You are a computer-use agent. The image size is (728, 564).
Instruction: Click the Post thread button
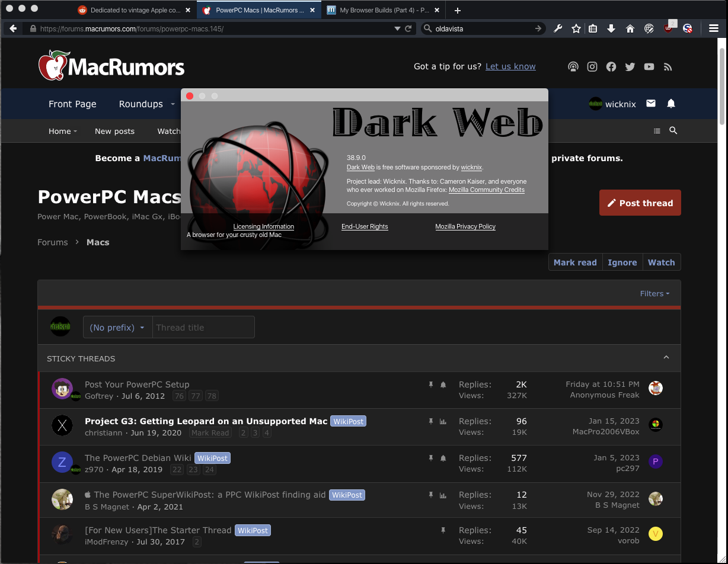tap(640, 203)
